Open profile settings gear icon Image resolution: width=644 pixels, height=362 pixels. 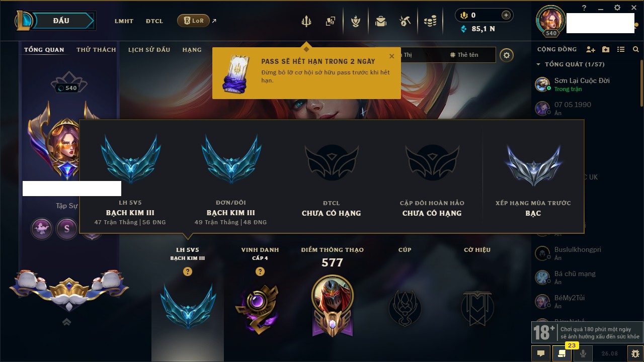click(507, 55)
